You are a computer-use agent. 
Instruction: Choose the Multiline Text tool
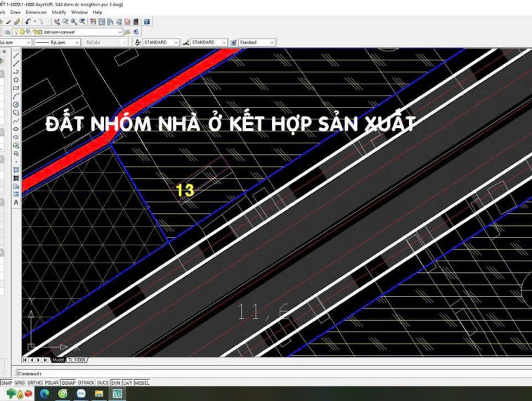point(15,203)
